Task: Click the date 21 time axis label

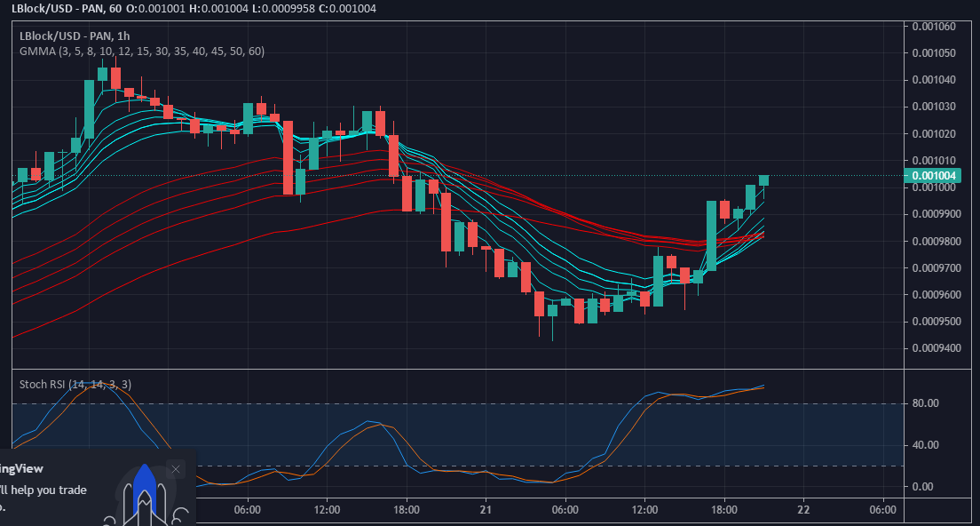Action: coord(486,510)
